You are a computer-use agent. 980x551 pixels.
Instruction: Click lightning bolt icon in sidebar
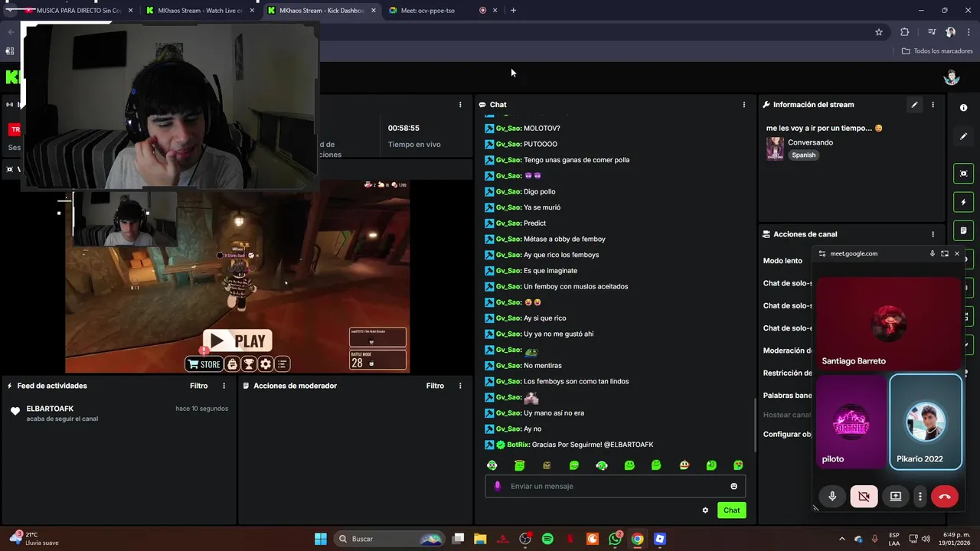click(x=964, y=202)
